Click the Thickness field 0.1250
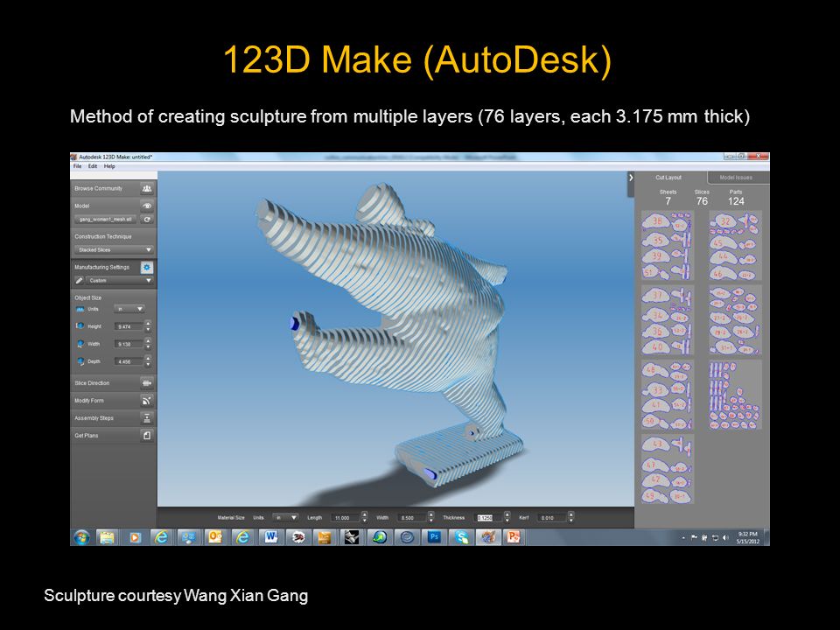This screenshot has height=630, width=840. [489, 518]
